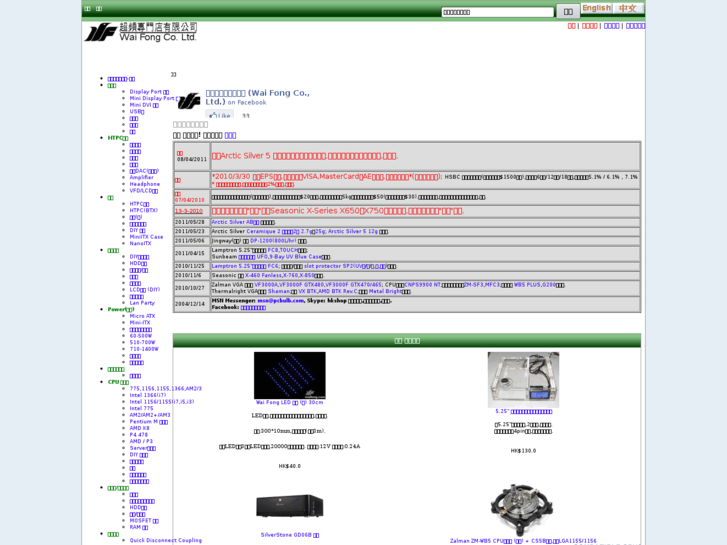Click the search box in header
The width and height of the screenshot is (727, 545).
[497, 12]
